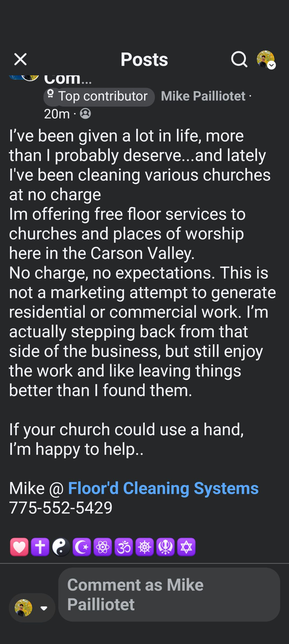The image size is (289, 644).
Task: Tap the atom symbol emoji
Action: point(103,547)
